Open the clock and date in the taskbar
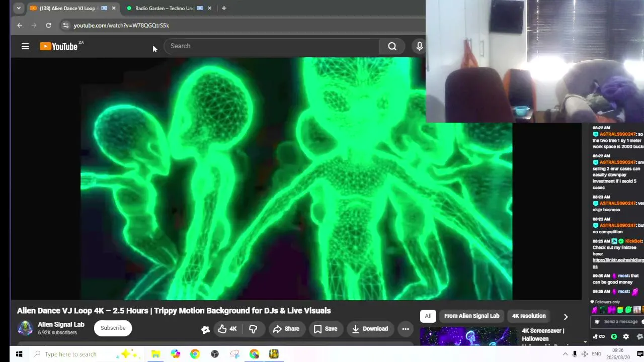 (x=618, y=354)
